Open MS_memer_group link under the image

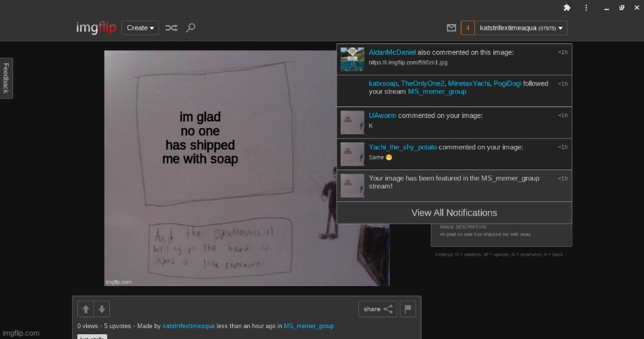pos(309,326)
